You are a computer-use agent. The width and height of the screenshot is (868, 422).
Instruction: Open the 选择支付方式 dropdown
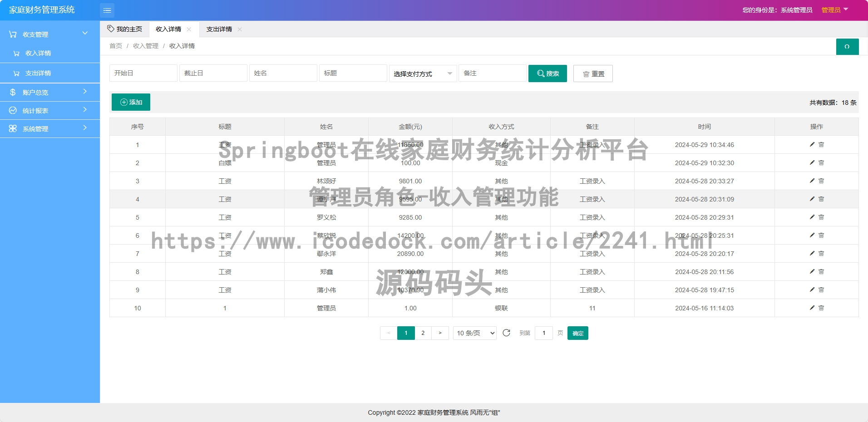tap(423, 74)
